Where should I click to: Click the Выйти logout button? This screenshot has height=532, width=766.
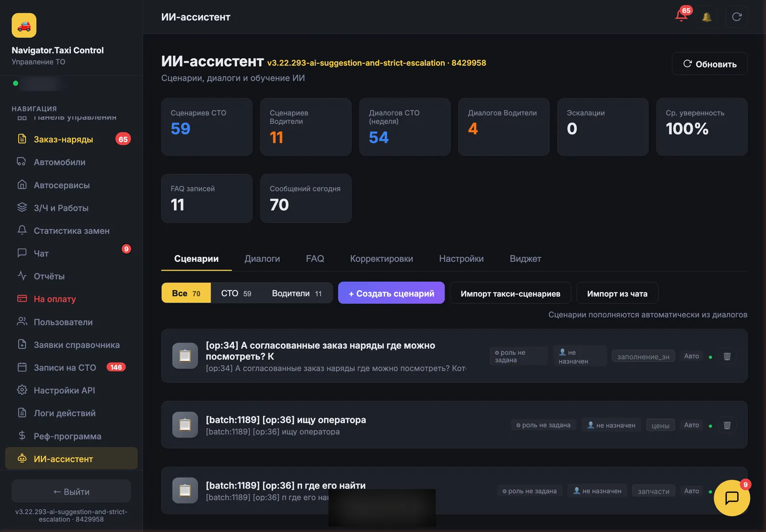coord(71,492)
